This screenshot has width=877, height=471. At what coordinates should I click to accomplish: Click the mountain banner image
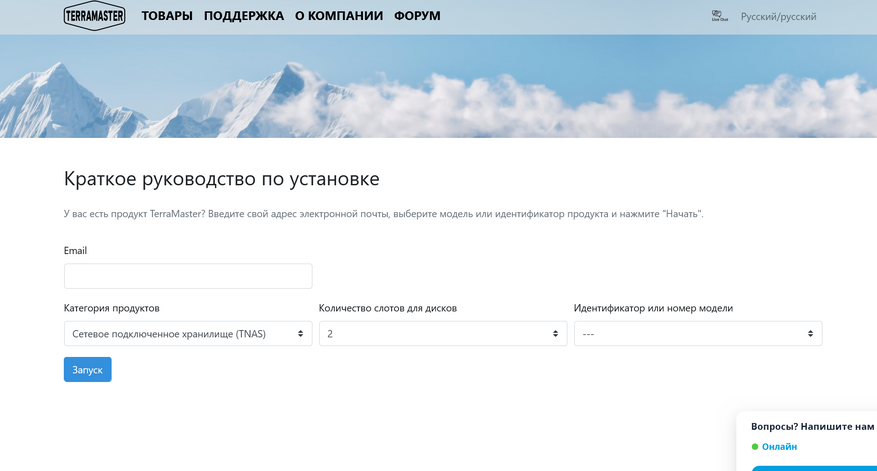pos(438,86)
